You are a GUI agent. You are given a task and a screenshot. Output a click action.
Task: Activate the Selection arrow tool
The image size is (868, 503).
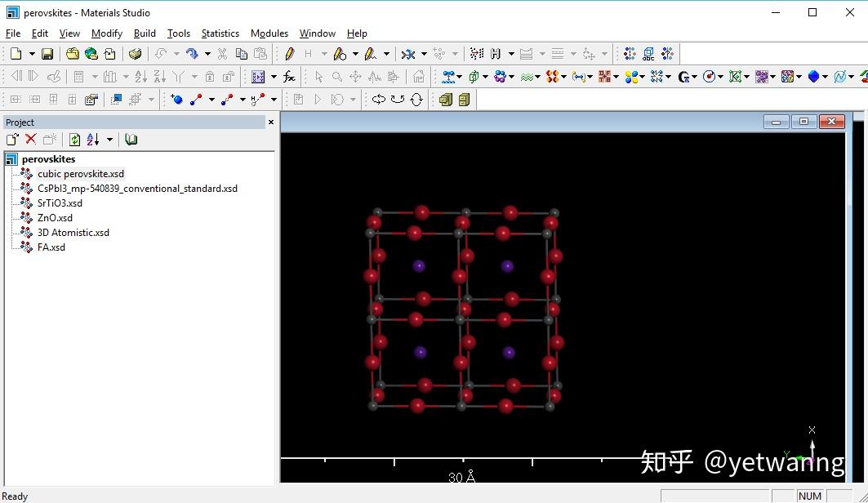click(x=318, y=77)
